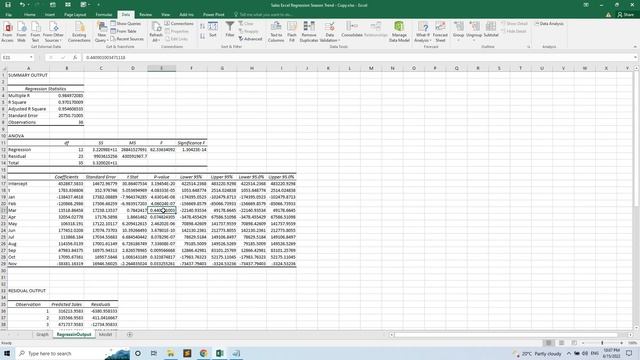Click Connections button

coord(179,24)
